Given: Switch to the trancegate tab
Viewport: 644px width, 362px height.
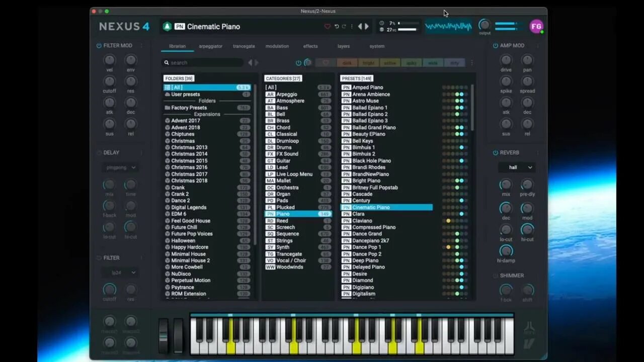Looking at the screenshot, I should [244, 46].
